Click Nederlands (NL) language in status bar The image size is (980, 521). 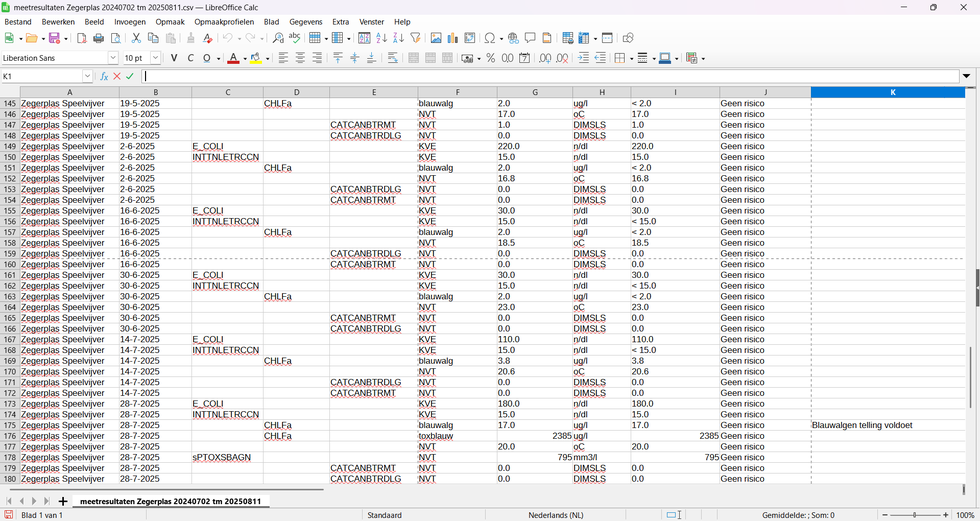556,515
